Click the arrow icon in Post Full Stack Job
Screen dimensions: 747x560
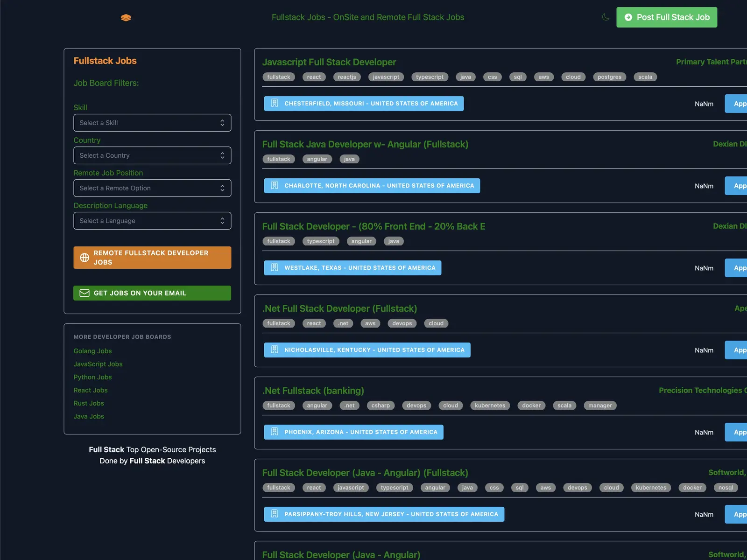(x=628, y=17)
